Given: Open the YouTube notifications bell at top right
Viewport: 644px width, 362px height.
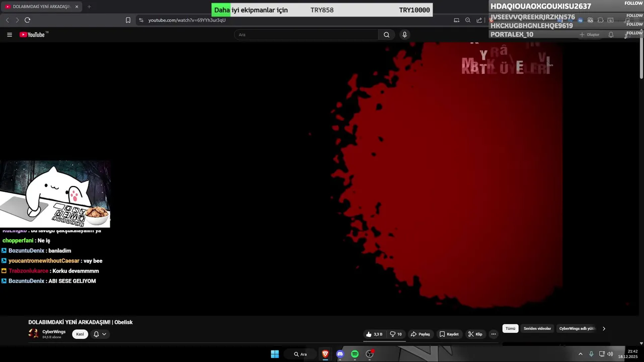Looking at the screenshot, I should (611, 35).
